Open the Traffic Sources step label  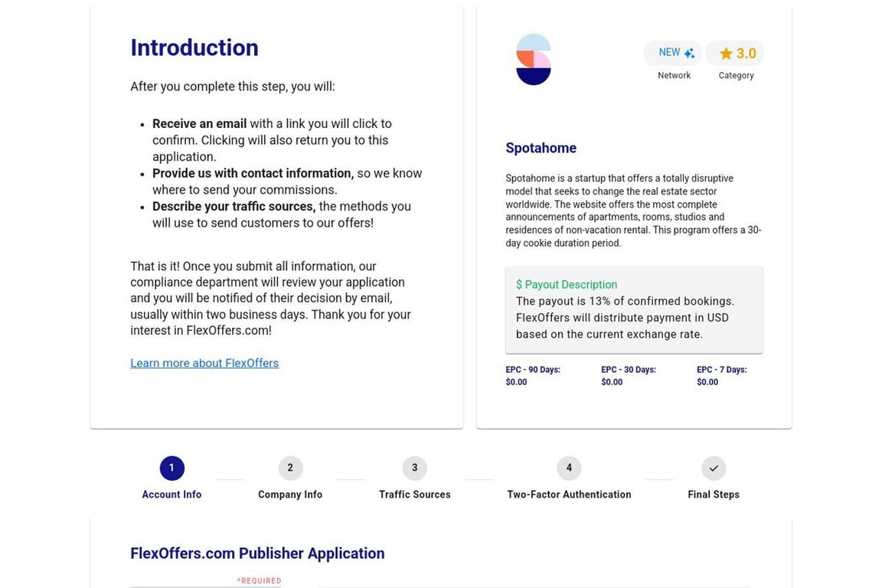[414, 495]
